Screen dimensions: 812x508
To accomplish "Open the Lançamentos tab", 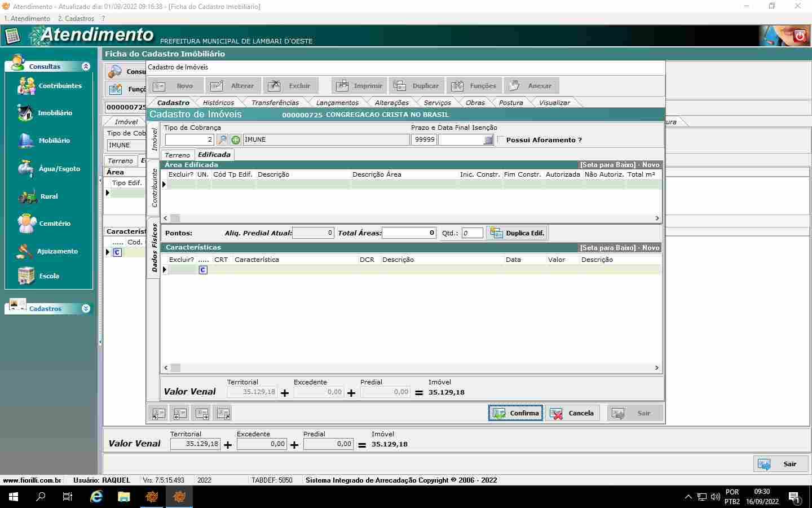I will click(337, 103).
